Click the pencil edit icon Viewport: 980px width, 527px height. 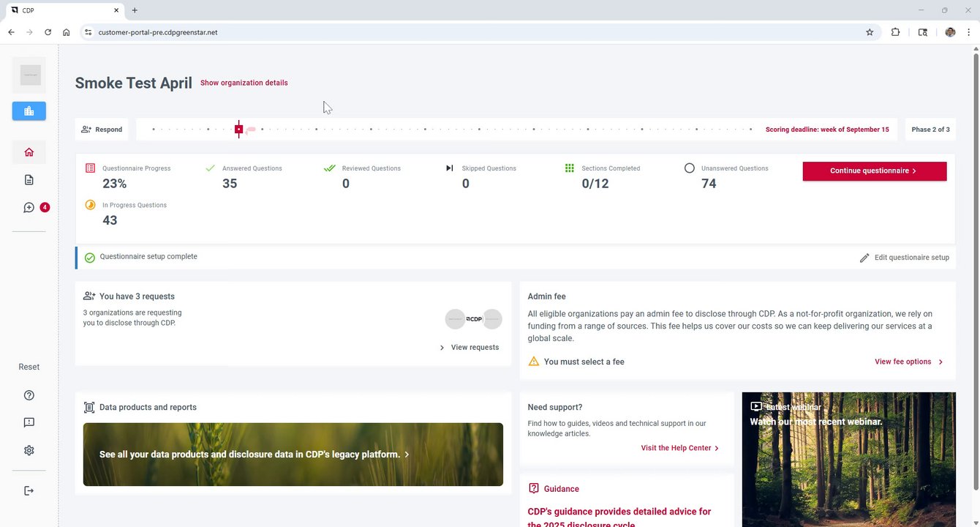click(x=864, y=258)
